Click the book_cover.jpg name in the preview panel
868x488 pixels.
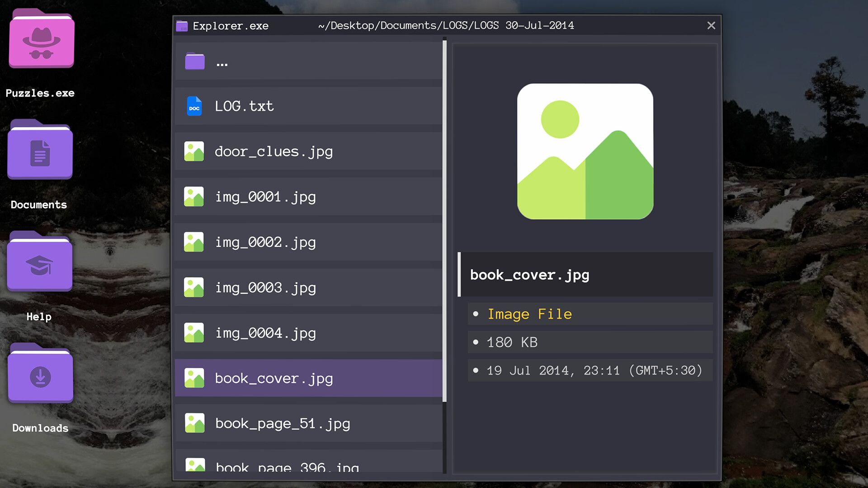(x=529, y=275)
